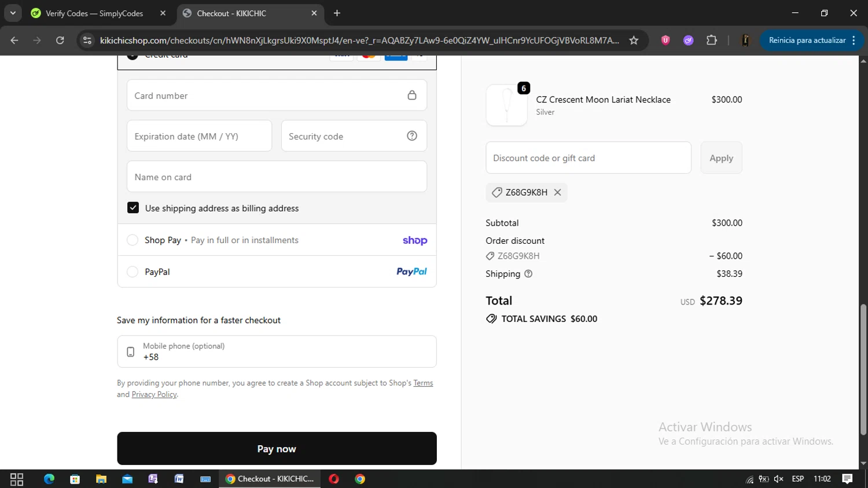
Task: Click Reinicia para actualizar button
Action: [x=807, y=40]
